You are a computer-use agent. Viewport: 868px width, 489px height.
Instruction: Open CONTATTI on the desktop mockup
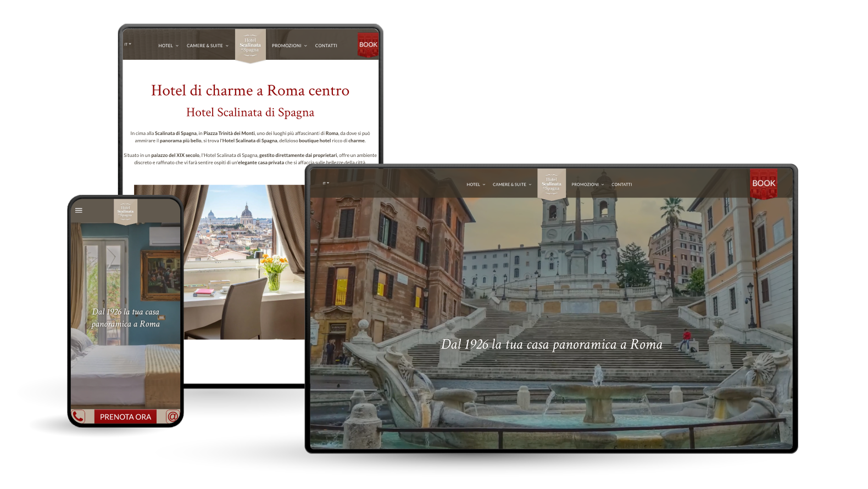pyautogui.click(x=621, y=184)
